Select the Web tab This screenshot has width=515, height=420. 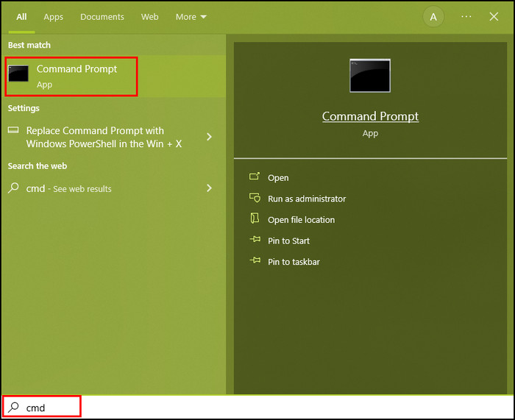click(x=150, y=17)
